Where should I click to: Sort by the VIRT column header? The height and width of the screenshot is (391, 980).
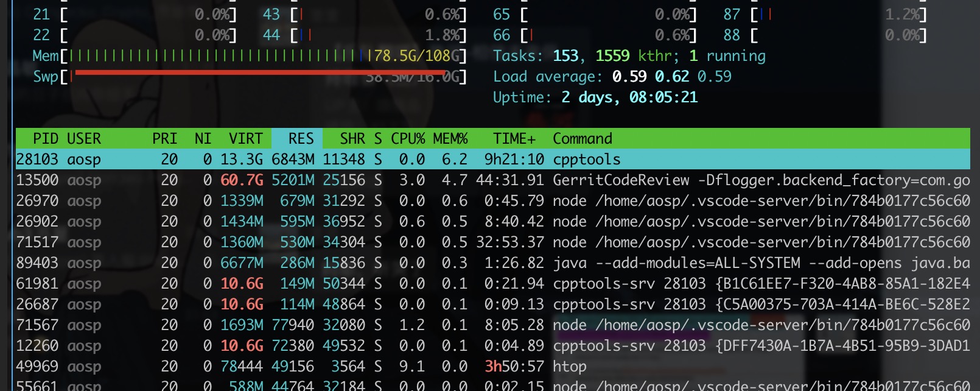click(245, 139)
